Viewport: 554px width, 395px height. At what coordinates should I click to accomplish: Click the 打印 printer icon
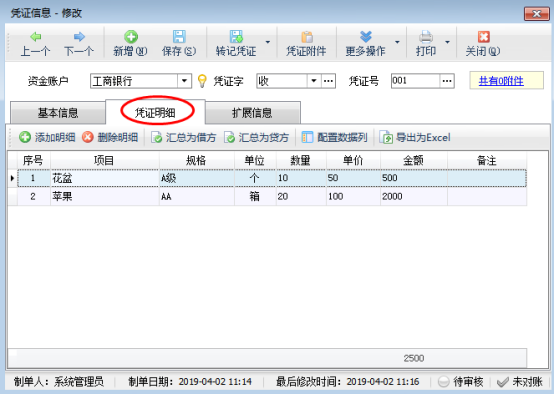point(426,37)
